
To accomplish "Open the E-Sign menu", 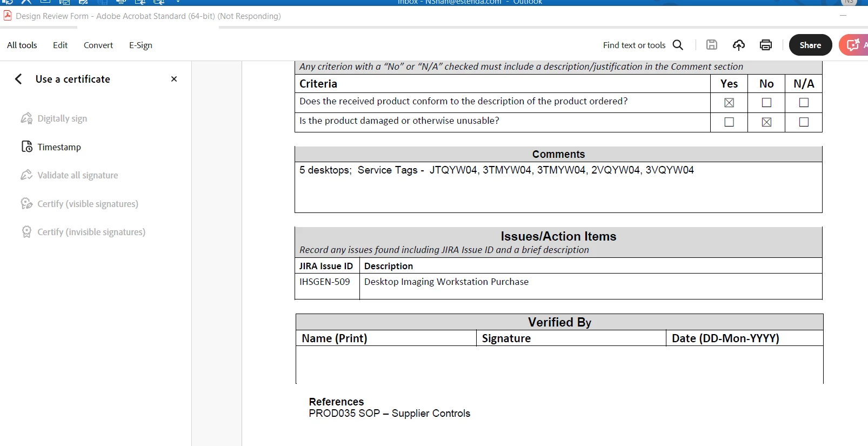I will (x=141, y=45).
